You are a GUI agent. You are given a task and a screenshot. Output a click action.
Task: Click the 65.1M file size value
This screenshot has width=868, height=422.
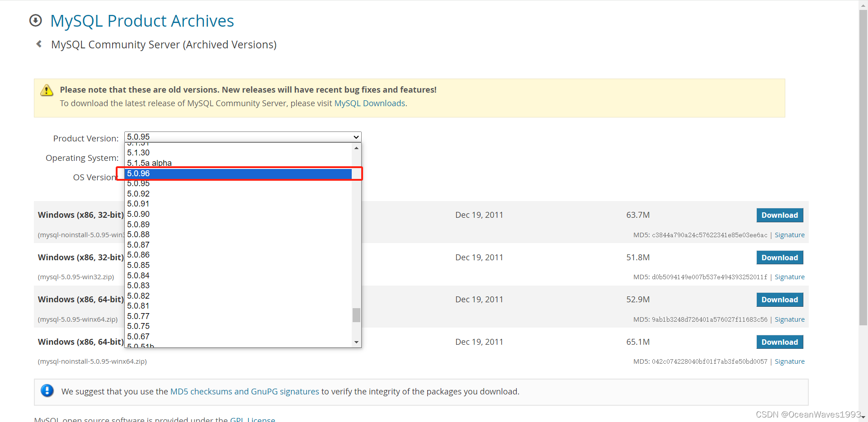638,342
